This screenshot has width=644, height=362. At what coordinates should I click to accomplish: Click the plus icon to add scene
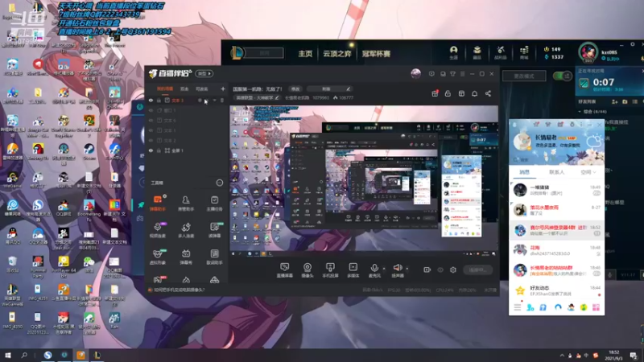point(223,88)
